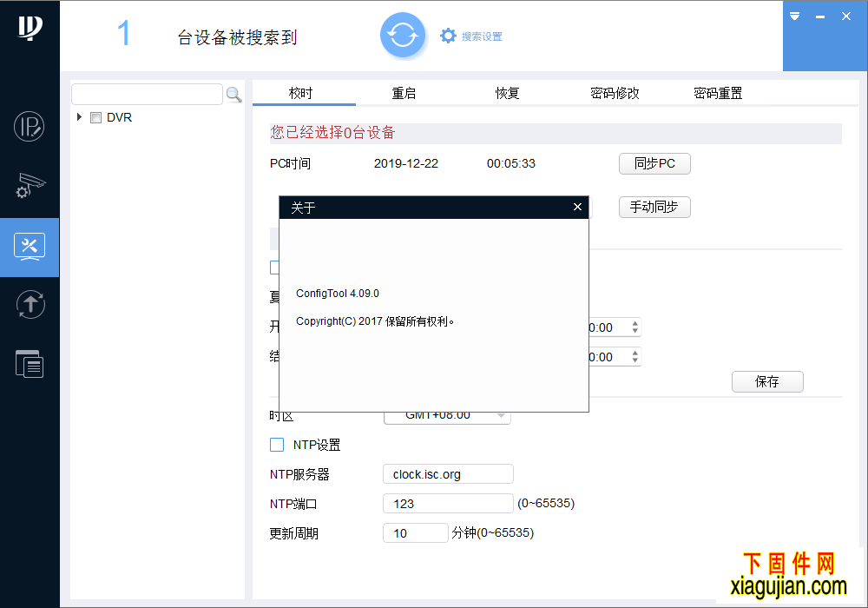Click the end time spinner arrows
Screen dimensions: 868x608
tap(635, 357)
